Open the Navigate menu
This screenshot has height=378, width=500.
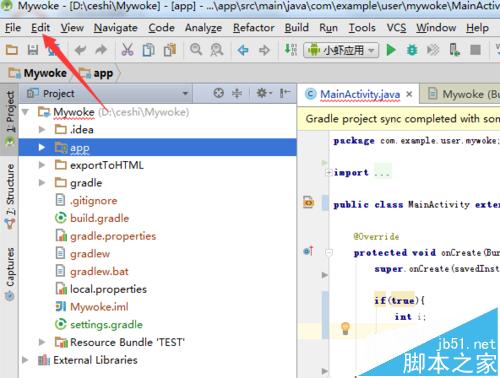(115, 28)
